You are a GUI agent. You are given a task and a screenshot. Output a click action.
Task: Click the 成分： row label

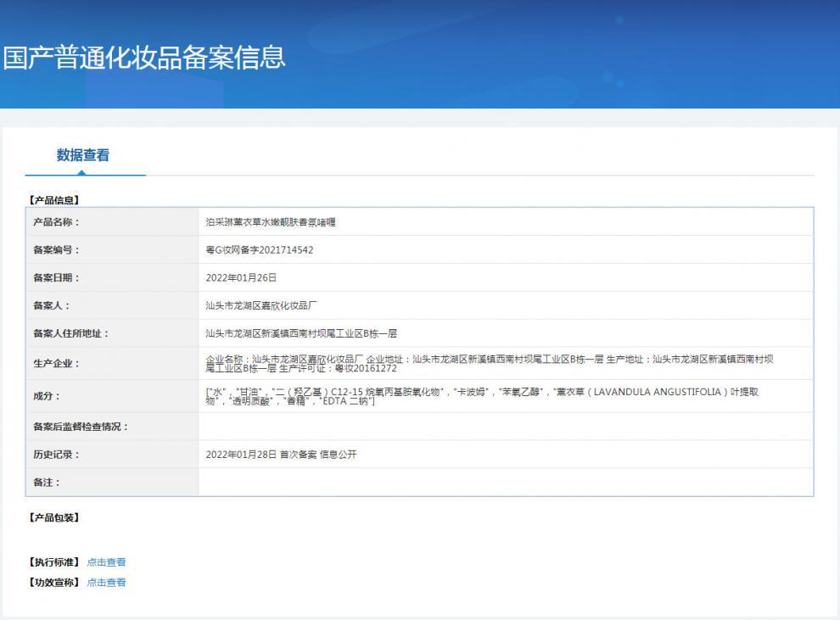point(47,396)
